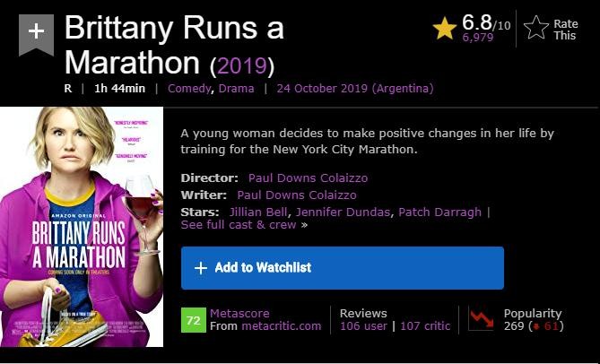Click the watchlist ribbon plus icon
600x364 pixels.
pos(36,32)
